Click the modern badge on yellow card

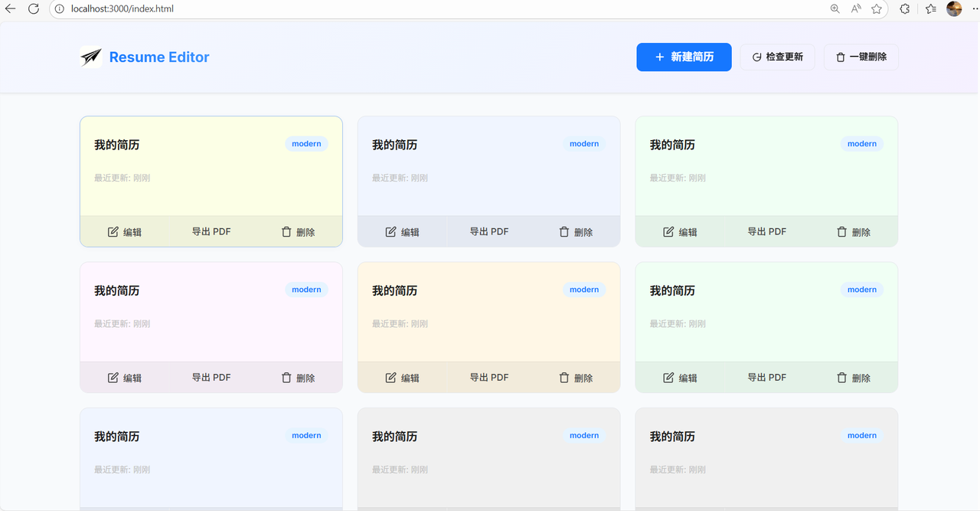point(306,144)
